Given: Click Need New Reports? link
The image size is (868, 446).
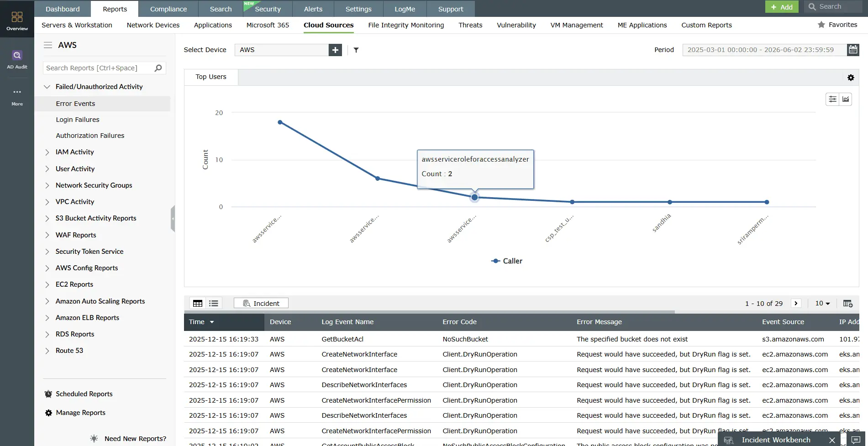Looking at the screenshot, I should [x=135, y=439].
